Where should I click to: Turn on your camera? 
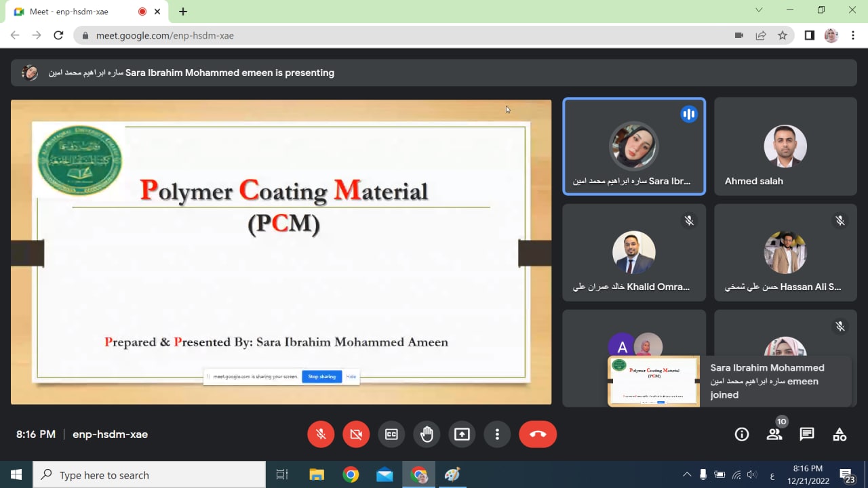[356, 434]
